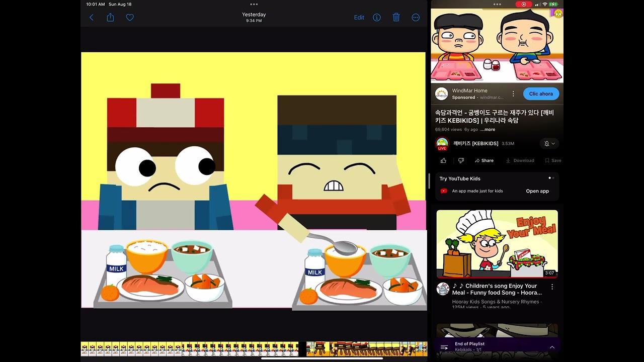644x362 pixels.
Task: Like the YouTube video
Action: click(443, 161)
